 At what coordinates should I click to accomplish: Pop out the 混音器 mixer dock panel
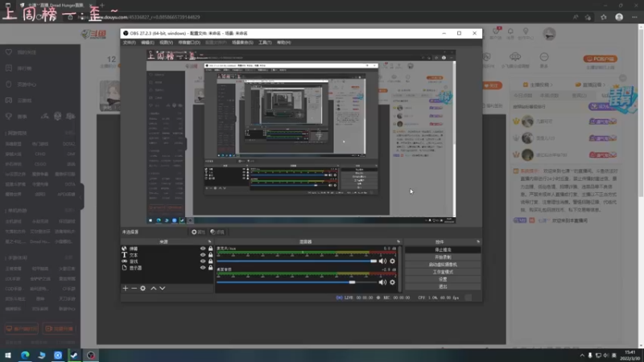(x=398, y=242)
